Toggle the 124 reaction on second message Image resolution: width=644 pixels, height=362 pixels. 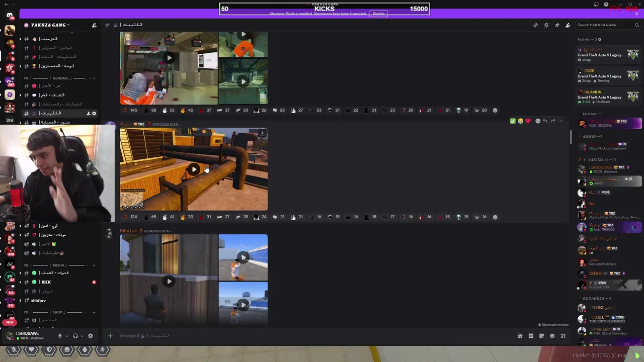pyautogui.click(x=130, y=217)
